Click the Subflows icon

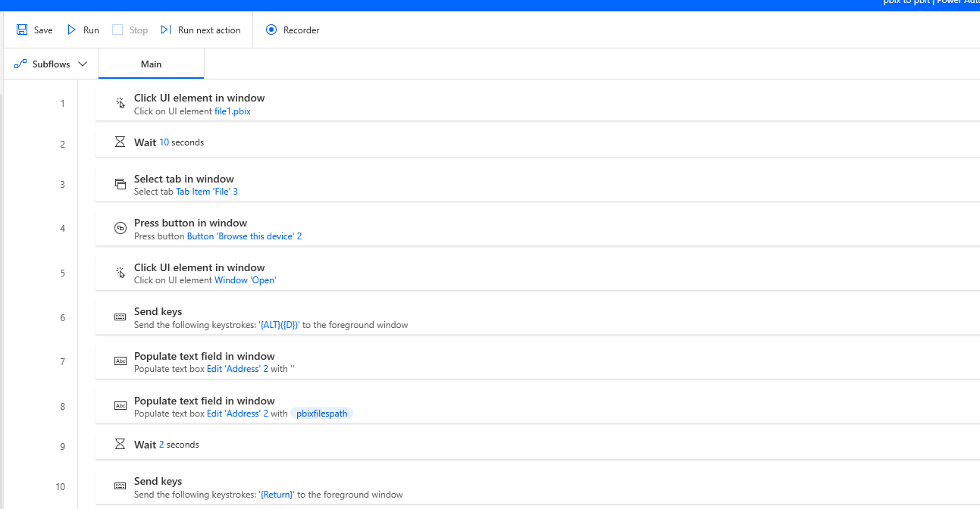(x=20, y=64)
